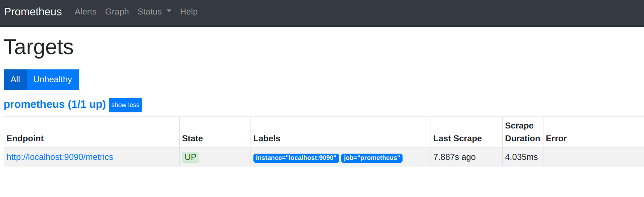644x197 pixels.
Task: Select the All targets filter
Action: pos(15,79)
